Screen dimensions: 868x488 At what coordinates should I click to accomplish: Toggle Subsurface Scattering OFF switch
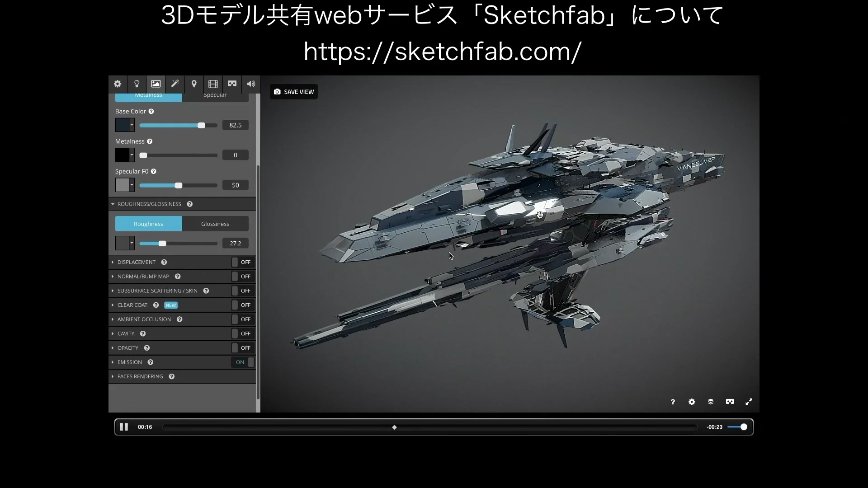(x=243, y=291)
